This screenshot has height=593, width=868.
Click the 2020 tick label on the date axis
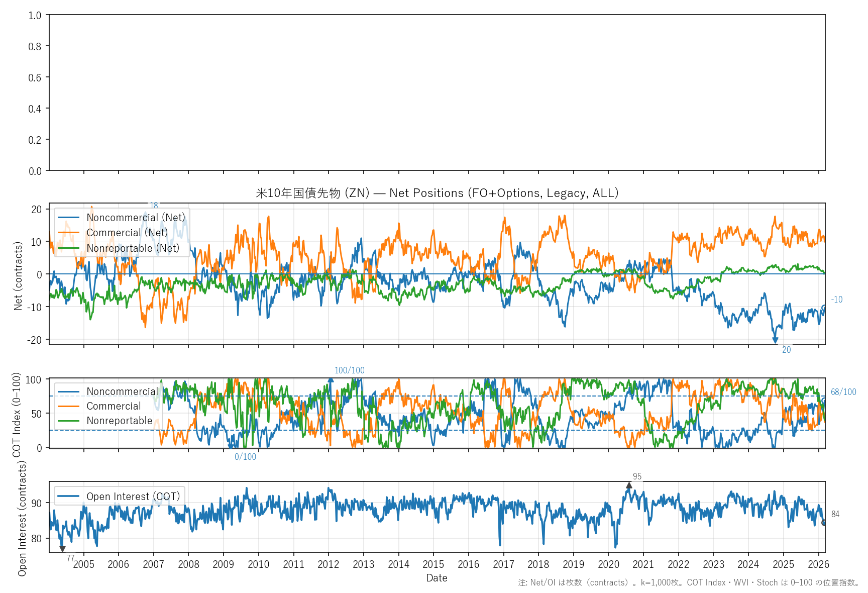pos(608,564)
